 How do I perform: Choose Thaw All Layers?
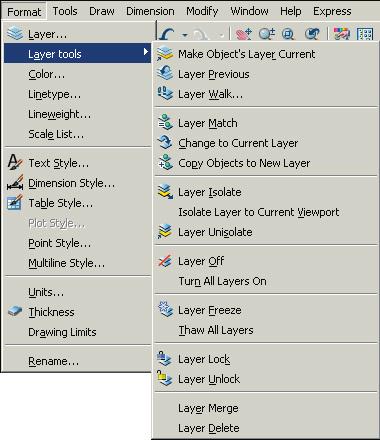coord(266,330)
